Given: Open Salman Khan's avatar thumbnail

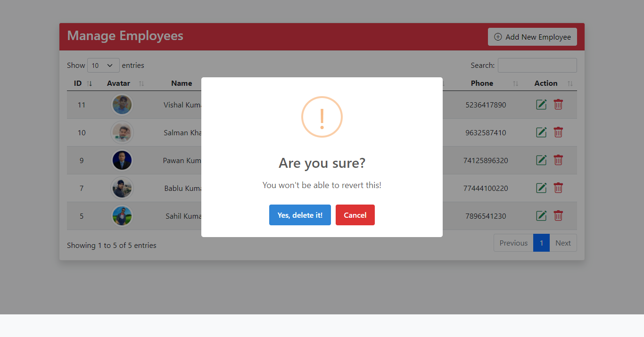Looking at the screenshot, I should [122, 132].
